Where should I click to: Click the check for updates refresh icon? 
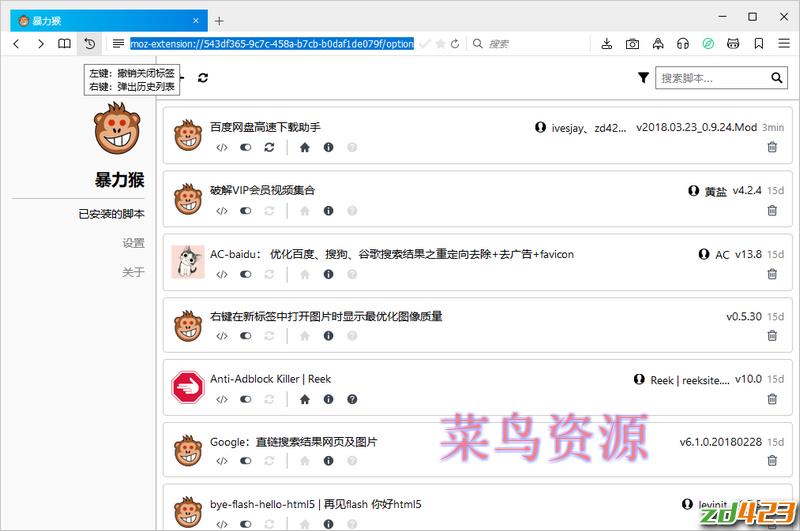203,78
